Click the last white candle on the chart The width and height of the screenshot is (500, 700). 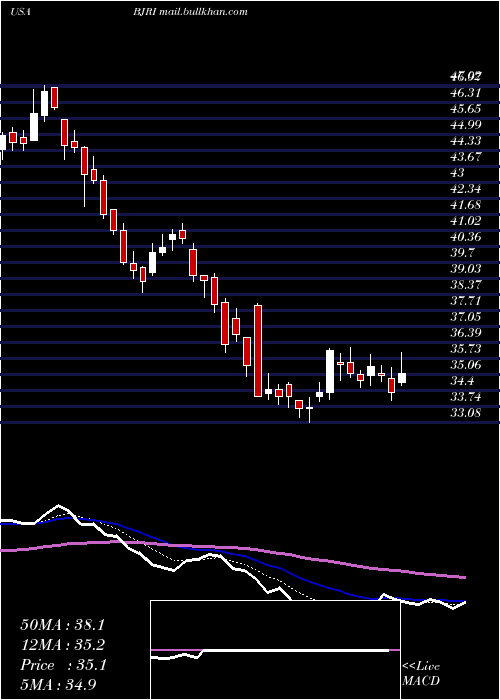click(402, 378)
